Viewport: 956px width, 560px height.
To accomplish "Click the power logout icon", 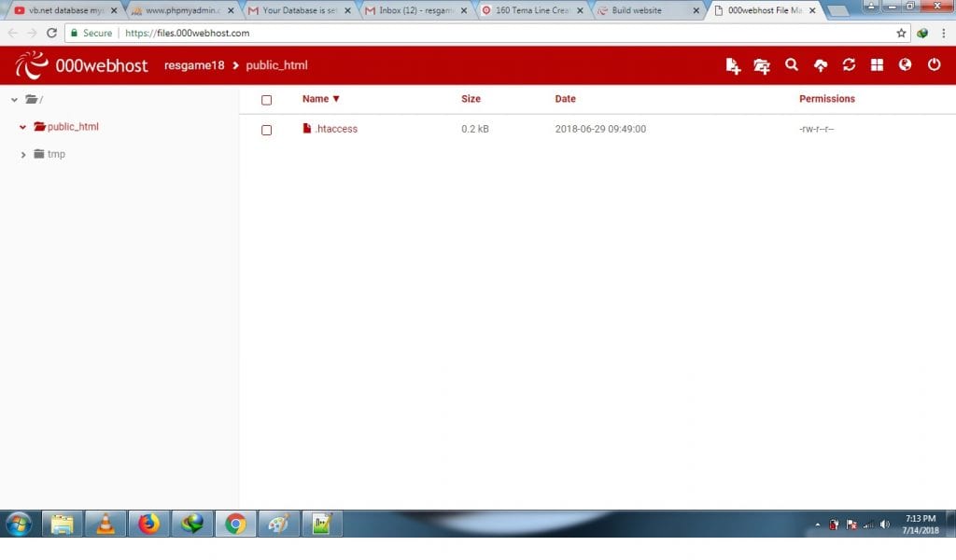I will 934,64.
